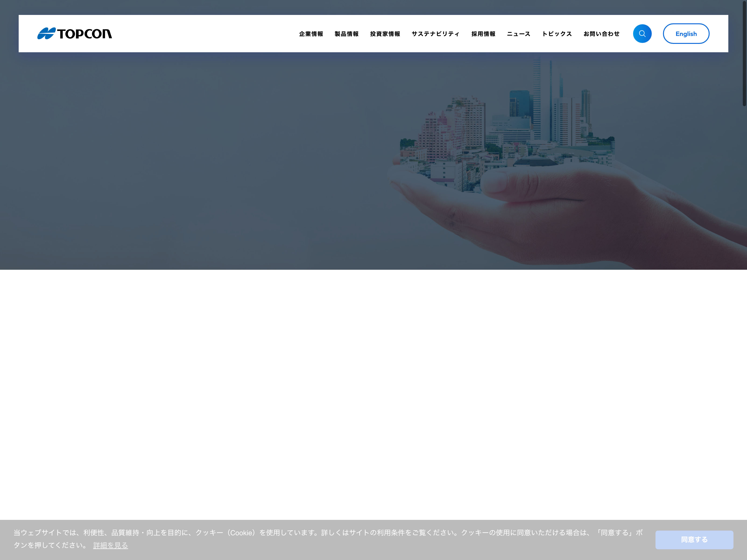Click the TOPCON logo
This screenshot has width=747, height=560.
(74, 33)
